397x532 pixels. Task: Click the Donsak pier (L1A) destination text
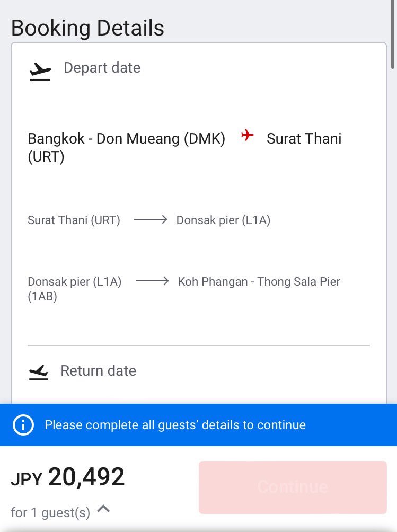coord(223,220)
